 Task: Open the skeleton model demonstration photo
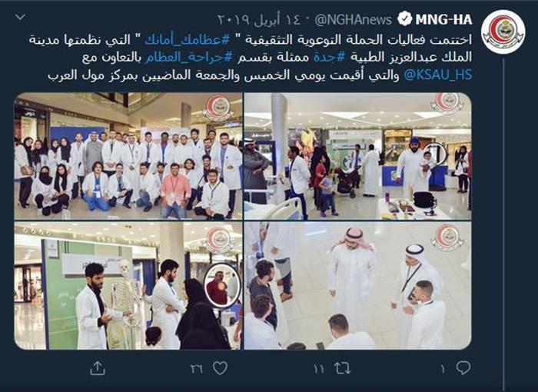click(x=128, y=286)
